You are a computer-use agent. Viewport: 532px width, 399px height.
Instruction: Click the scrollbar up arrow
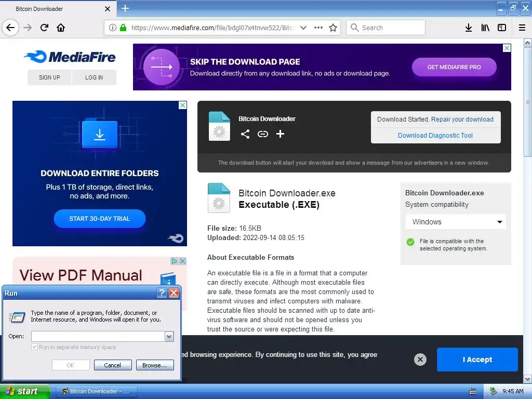coord(528,43)
